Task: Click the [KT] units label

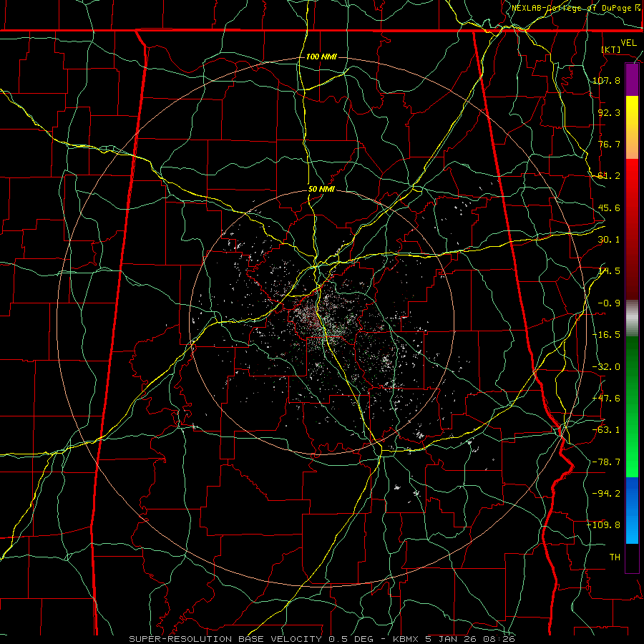Action: tap(611, 49)
